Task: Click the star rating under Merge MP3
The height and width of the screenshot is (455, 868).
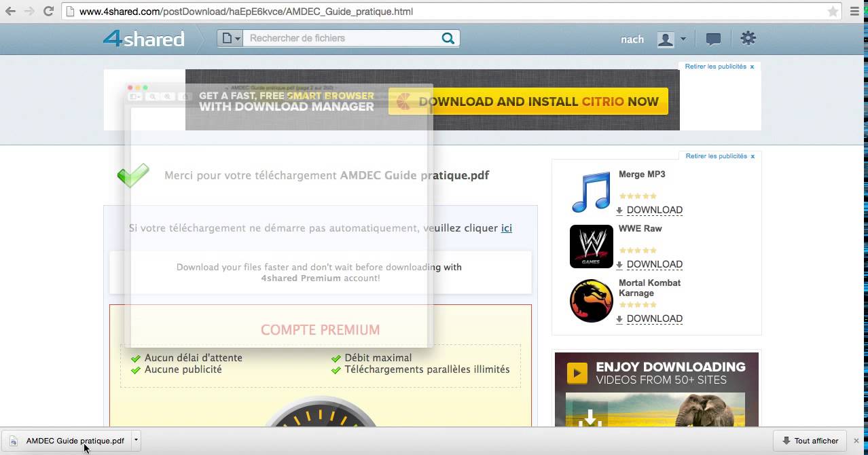Action: point(638,196)
